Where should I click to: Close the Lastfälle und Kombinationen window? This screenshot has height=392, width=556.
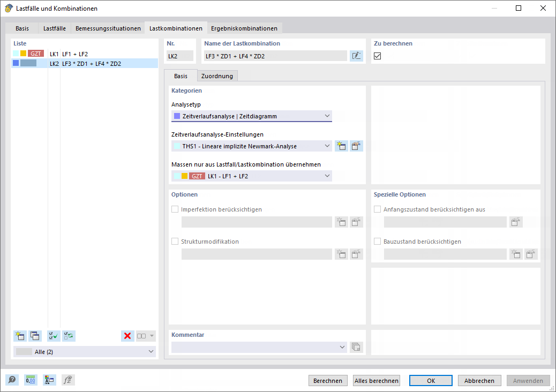click(x=543, y=8)
